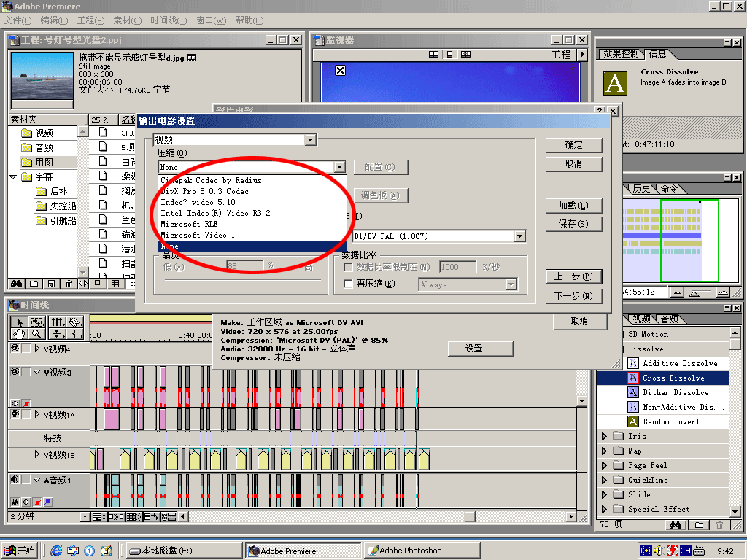Image resolution: width=747 pixels, height=560 pixels.
Task: Select the Range Select tool in Timeline
Action: click(x=36, y=322)
